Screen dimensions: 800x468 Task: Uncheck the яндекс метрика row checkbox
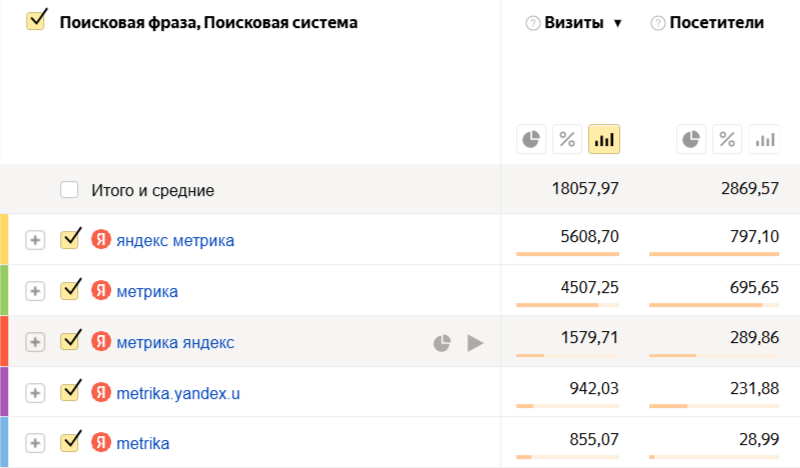coord(69,240)
